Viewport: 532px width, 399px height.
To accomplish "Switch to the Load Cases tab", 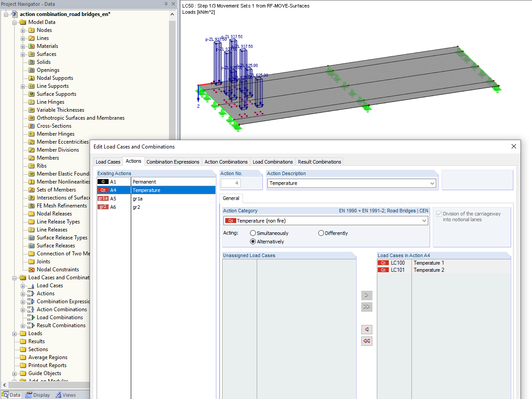I will coord(108,162).
